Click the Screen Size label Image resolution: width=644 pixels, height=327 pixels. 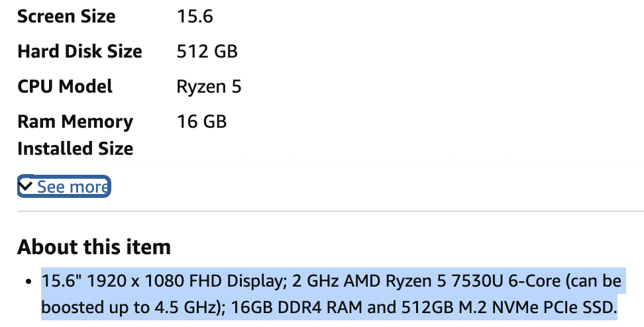pos(66,17)
